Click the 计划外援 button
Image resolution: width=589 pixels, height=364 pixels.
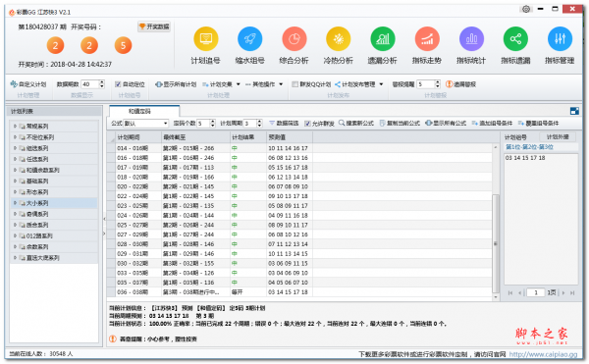point(558,137)
